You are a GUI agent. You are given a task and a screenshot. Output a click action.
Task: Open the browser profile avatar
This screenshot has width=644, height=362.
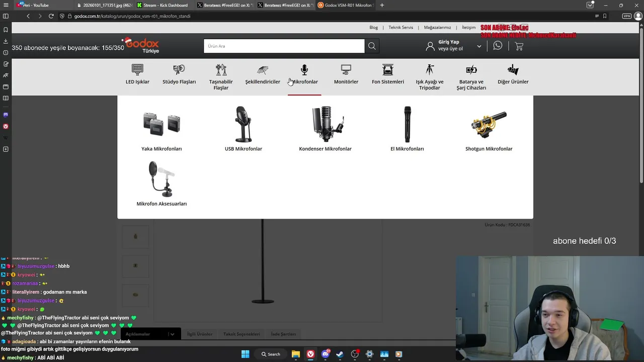[638, 16]
